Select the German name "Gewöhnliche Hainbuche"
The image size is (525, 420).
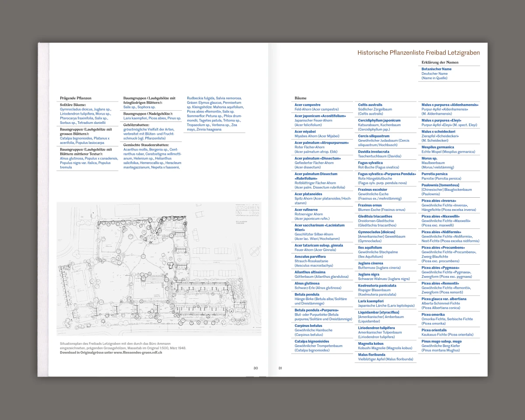pos(313,330)
